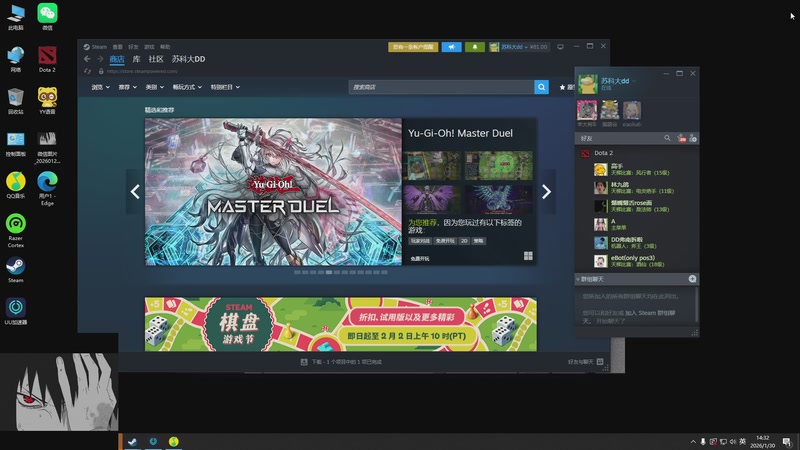This screenshot has width=800, height=450.
Task: Switch to the 库 tab
Action: 136,59
